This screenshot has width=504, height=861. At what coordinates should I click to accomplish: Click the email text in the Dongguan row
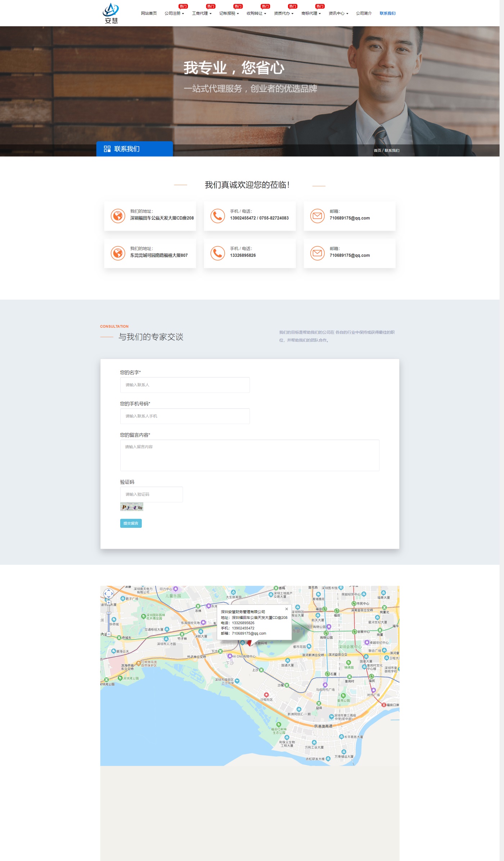(x=350, y=255)
